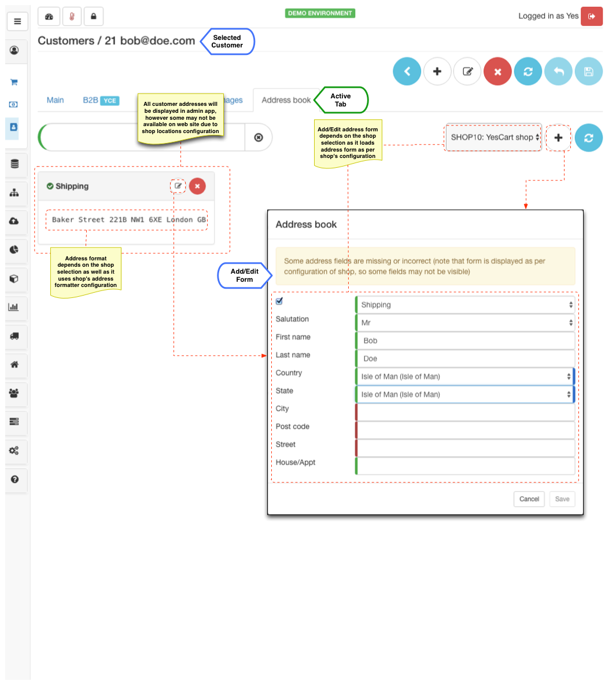Click the undo arrow button
The width and height of the screenshot is (616, 685).
[558, 71]
